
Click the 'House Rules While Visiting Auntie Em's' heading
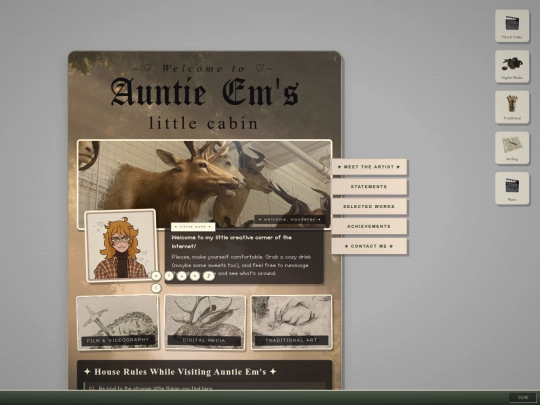[x=180, y=372]
